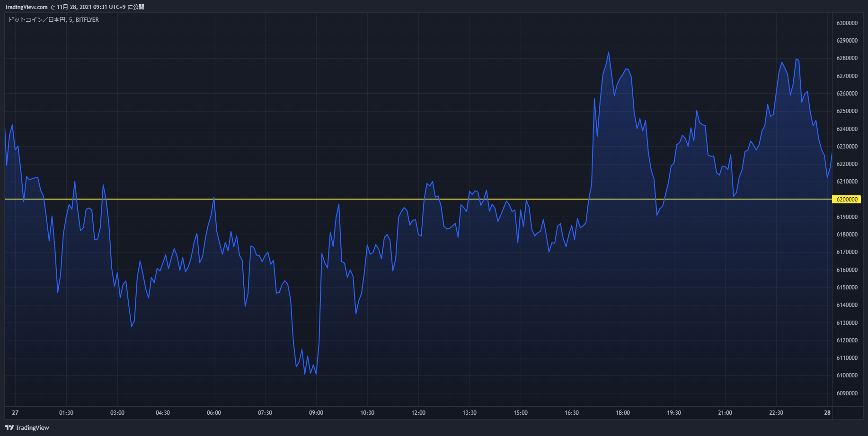868x436 pixels.
Task: Click the 6250000 price axis label
Action: pyautogui.click(x=847, y=111)
